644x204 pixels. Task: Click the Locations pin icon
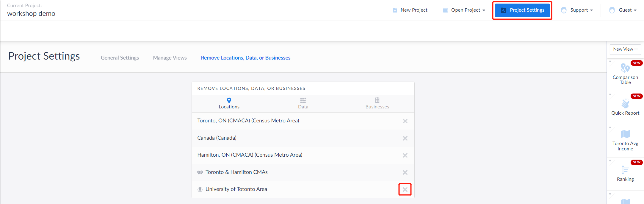pos(229,100)
